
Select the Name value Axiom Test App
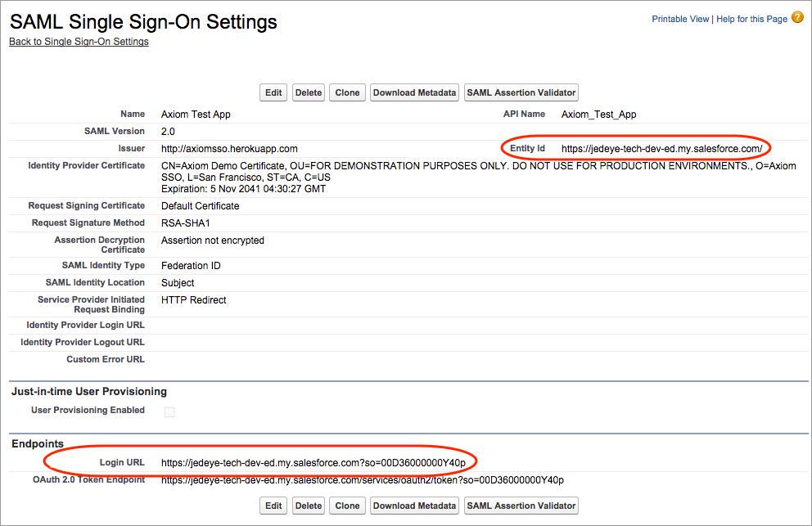[196, 115]
